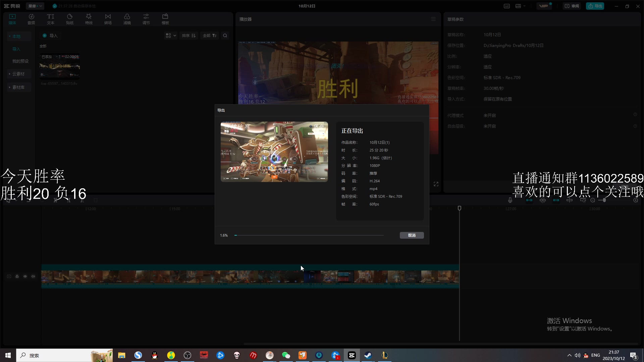Click the export progress bar

(x=309, y=235)
